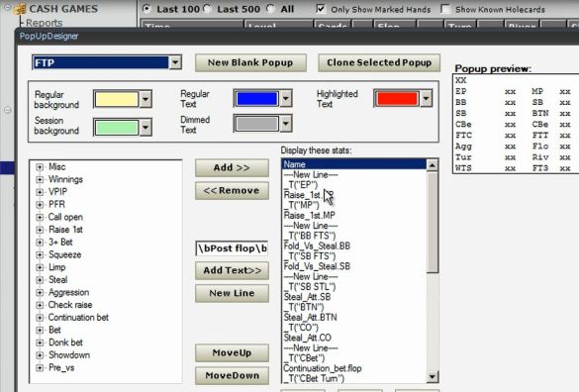
Task: Open Highlighted Text color dropdown
Action: [x=427, y=99]
